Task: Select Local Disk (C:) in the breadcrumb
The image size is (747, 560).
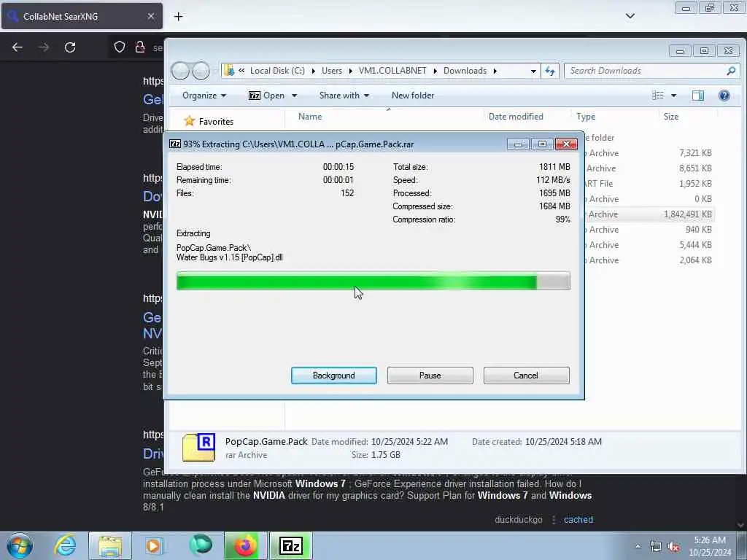Action: [x=277, y=71]
